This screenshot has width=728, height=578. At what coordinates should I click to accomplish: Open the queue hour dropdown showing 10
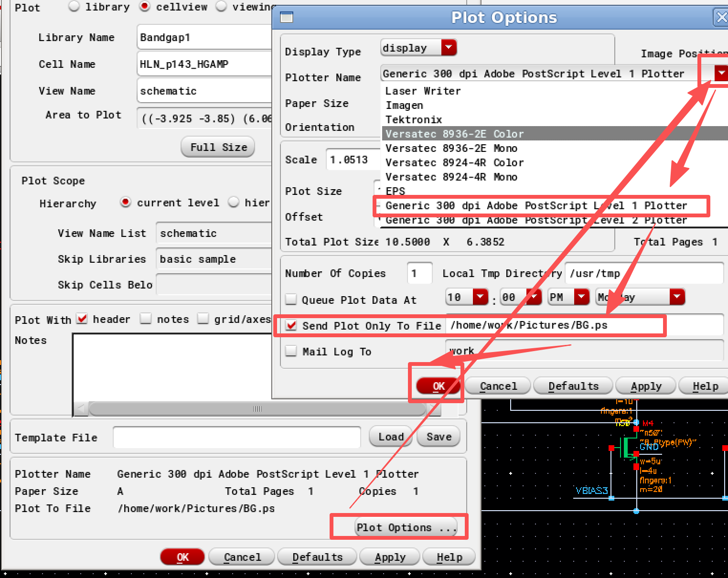click(x=480, y=297)
